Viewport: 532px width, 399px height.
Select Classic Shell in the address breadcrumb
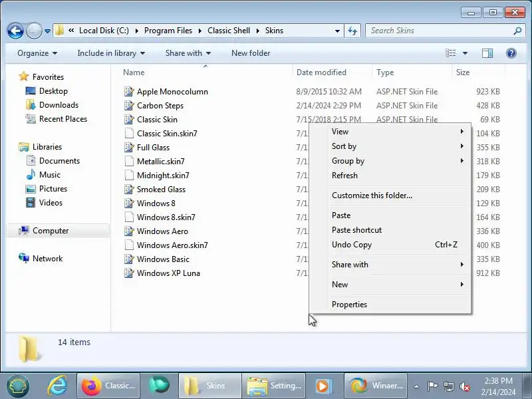229,31
